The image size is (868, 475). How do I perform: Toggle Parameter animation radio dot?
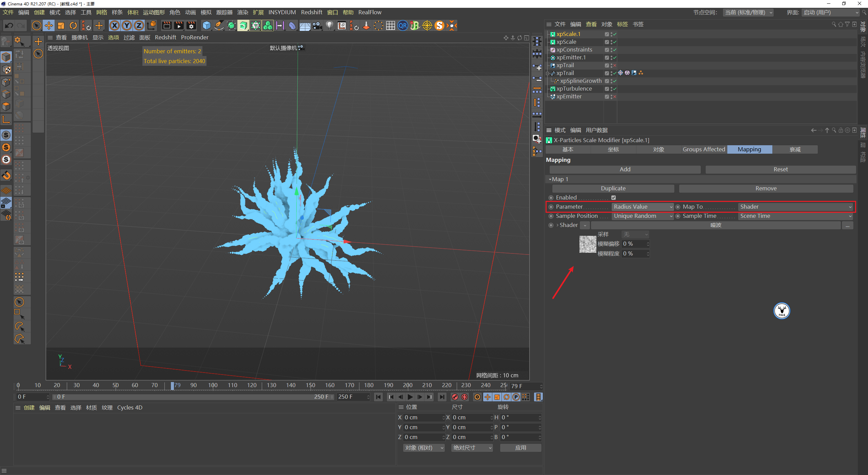tap(551, 207)
